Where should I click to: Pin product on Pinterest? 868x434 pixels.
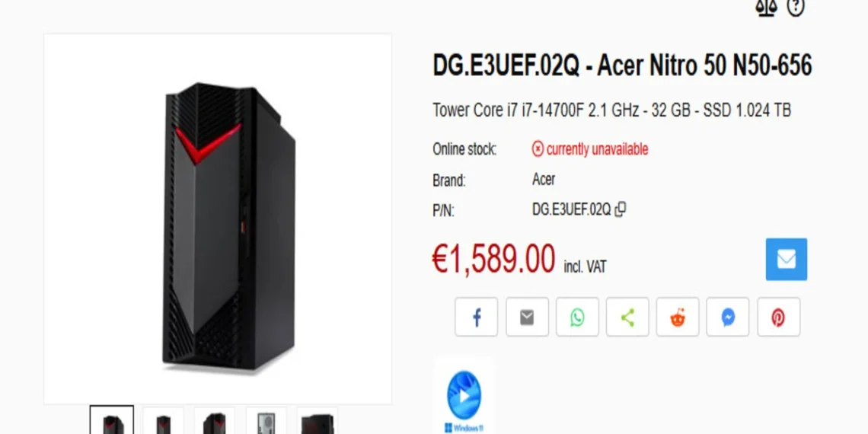click(x=778, y=318)
